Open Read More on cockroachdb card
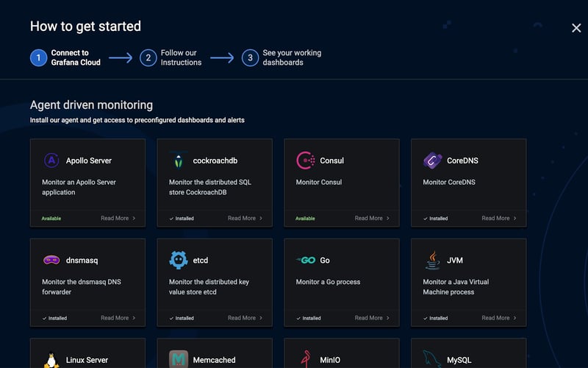Viewport: 588px width, 368px height. (245, 218)
